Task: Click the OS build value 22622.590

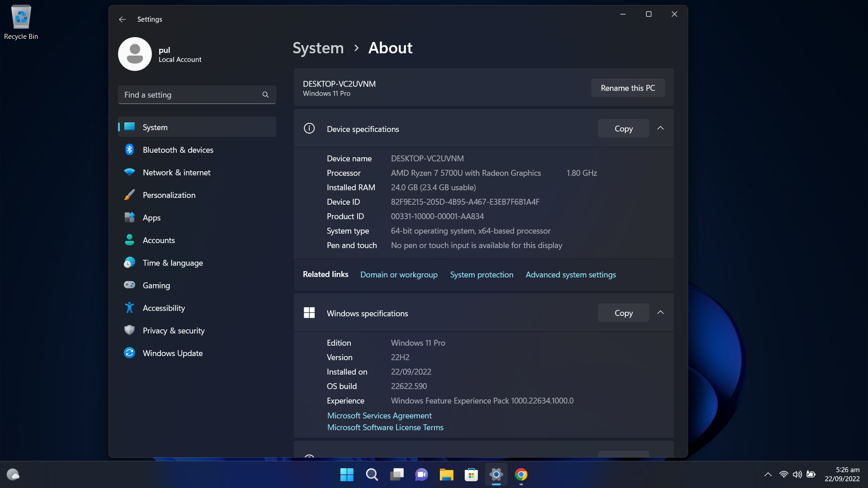Action: point(409,386)
